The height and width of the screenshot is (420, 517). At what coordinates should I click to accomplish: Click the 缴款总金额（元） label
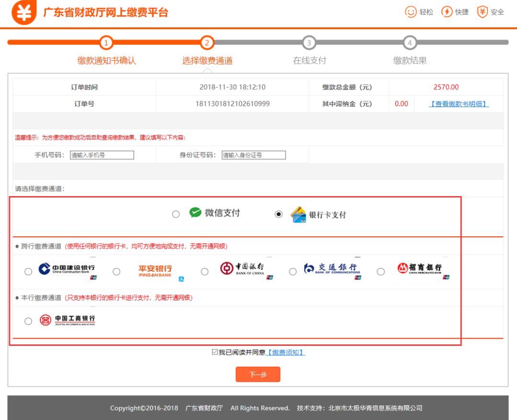tap(347, 87)
